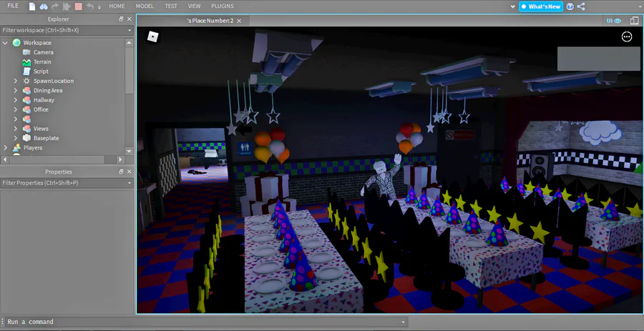This screenshot has height=331, width=644.
Task: Click the Dining Area model icon
Action: pos(26,90)
